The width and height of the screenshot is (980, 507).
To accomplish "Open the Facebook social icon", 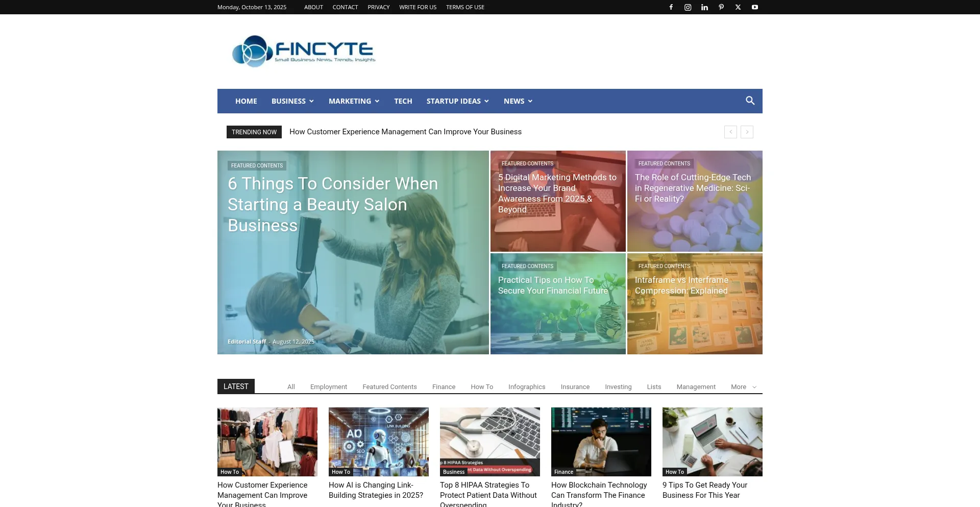I will [671, 7].
